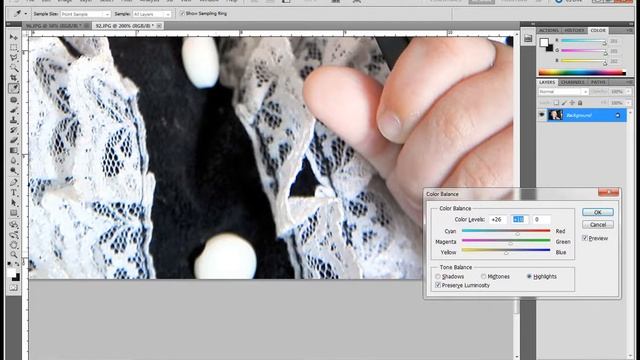Toggle Preserve Luminosity checkbox
Image resolution: width=640 pixels, height=360 pixels.
point(438,285)
